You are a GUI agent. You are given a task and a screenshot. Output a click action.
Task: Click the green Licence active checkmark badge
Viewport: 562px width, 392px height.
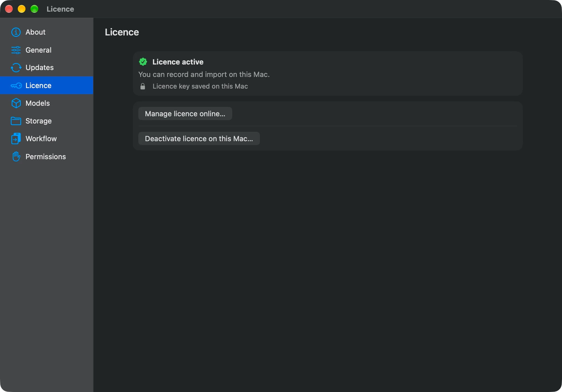[143, 62]
